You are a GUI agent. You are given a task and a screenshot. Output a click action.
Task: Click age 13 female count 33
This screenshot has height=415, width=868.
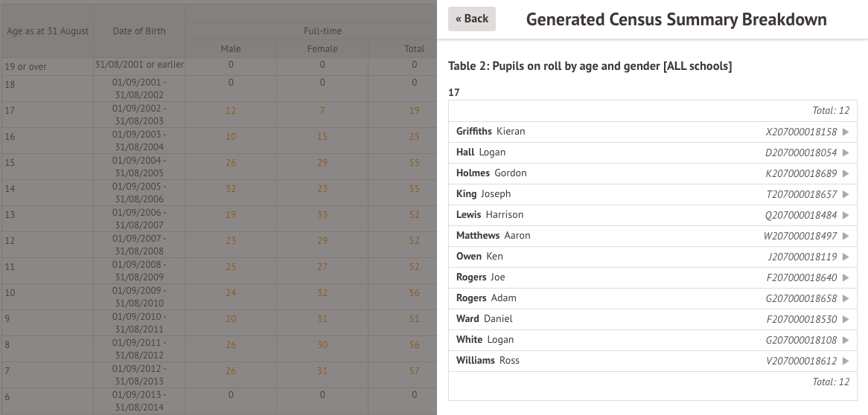pyautogui.click(x=322, y=215)
